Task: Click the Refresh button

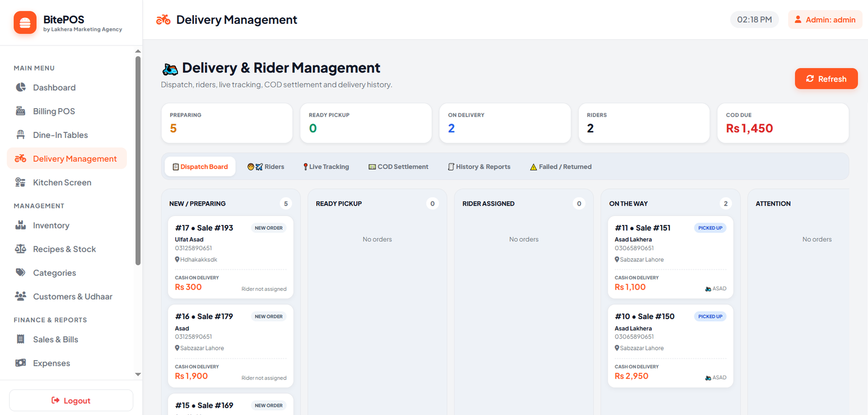Action: tap(826, 79)
